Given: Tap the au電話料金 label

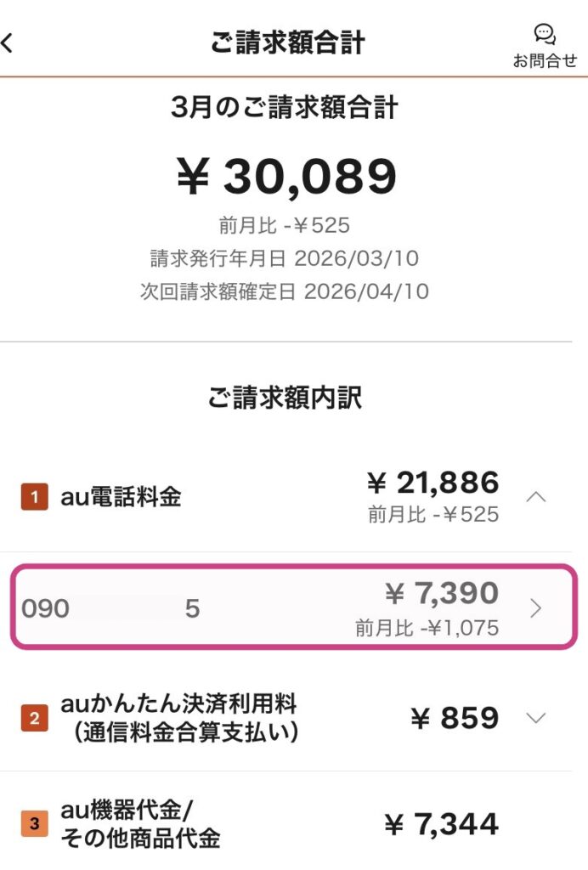Looking at the screenshot, I should point(121,498).
